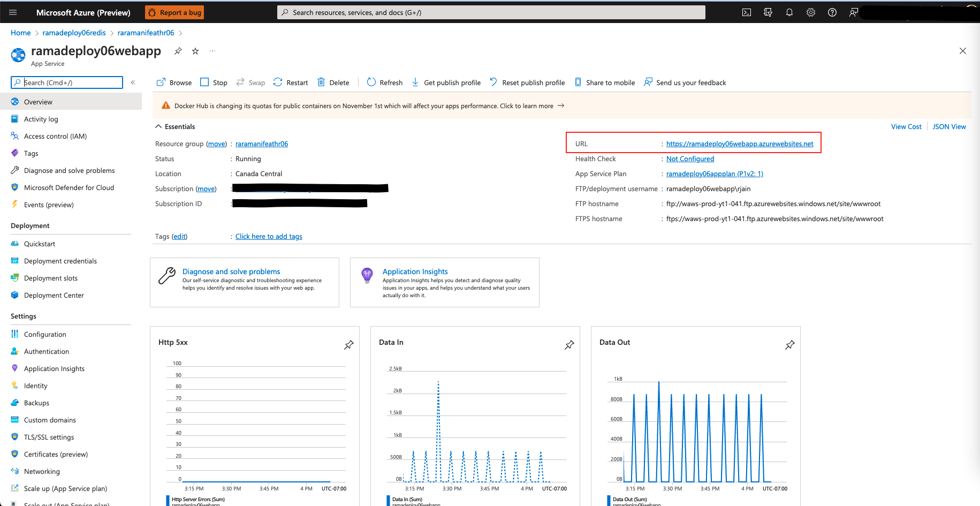Pin the Data Out chart
This screenshot has width=980, height=506.
tap(790, 345)
